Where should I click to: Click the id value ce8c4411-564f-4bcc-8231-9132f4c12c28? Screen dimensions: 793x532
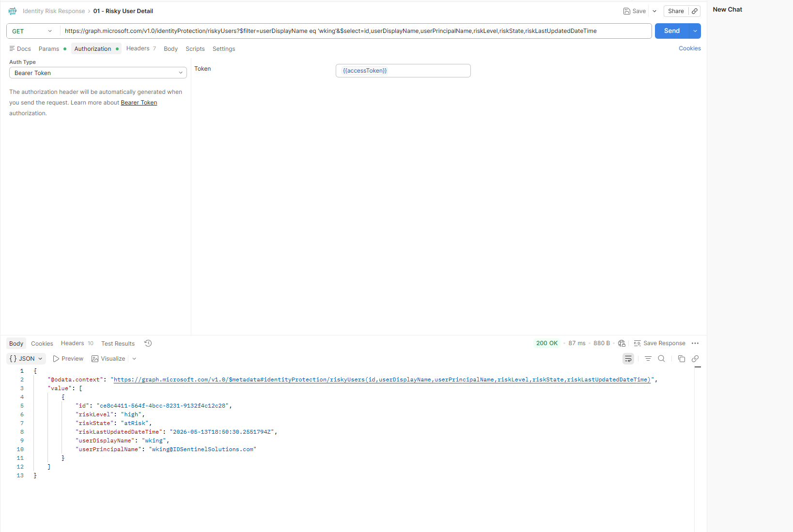pyautogui.click(x=163, y=406)
